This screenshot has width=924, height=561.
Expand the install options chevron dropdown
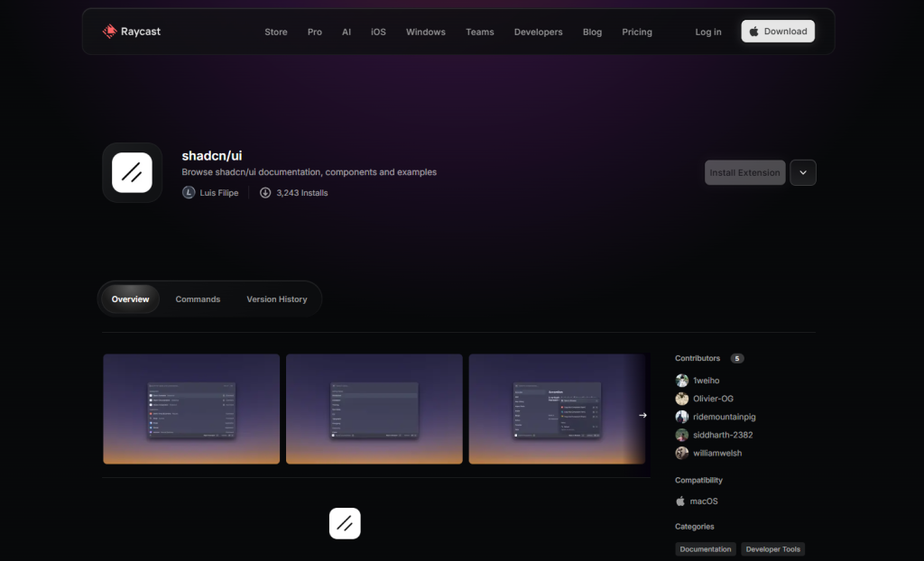coord(803,172)
